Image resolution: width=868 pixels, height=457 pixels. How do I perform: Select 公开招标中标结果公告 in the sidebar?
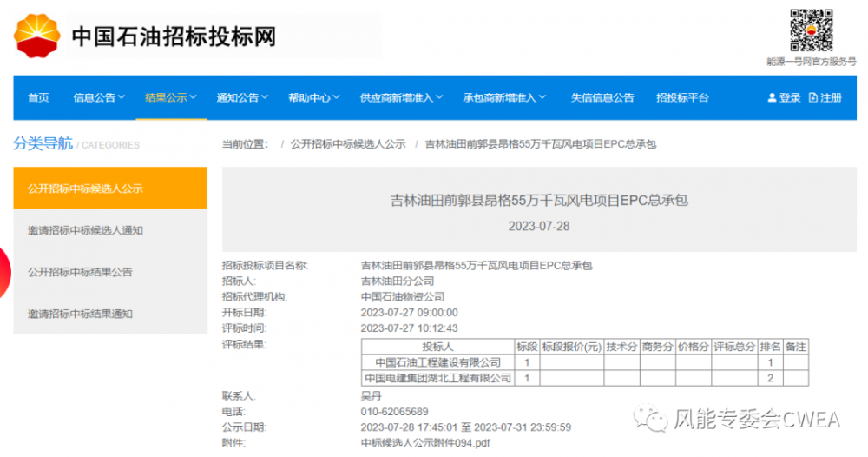110,272
